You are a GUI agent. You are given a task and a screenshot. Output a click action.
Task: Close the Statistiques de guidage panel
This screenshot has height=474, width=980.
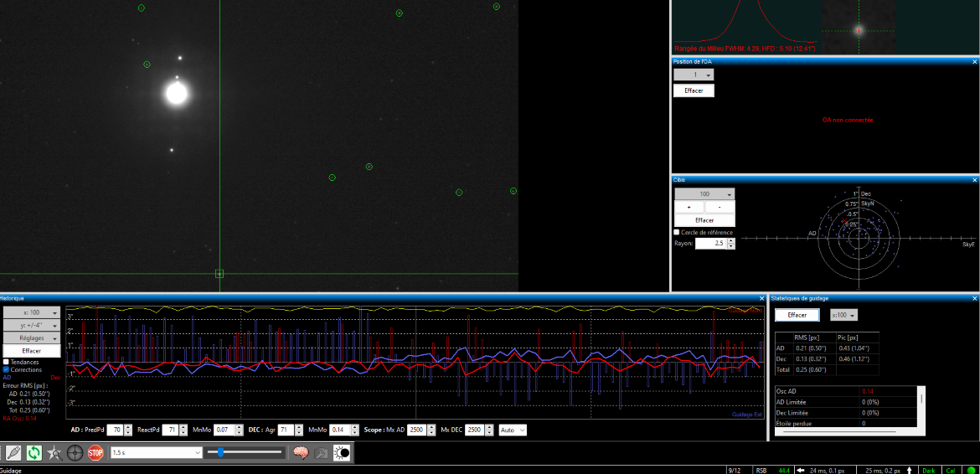974,298
